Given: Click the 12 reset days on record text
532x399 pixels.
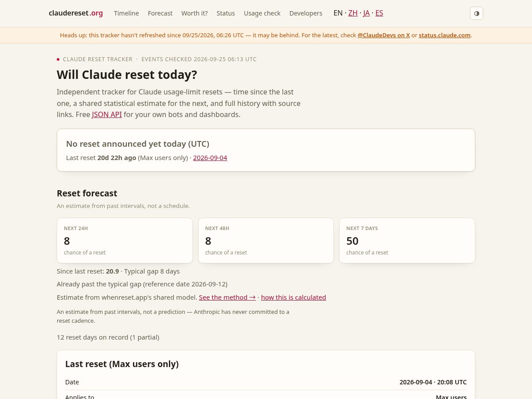Looking at the screenshot, I should pos(108,337).
